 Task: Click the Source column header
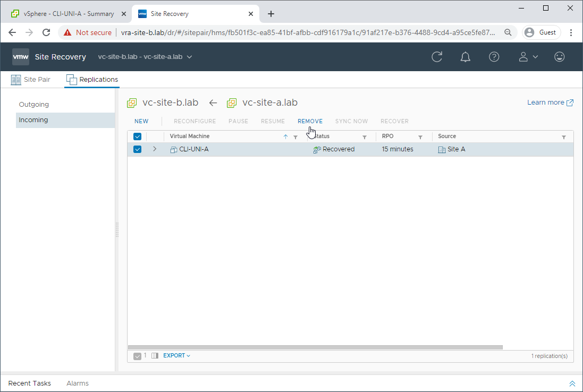(447, 137)
